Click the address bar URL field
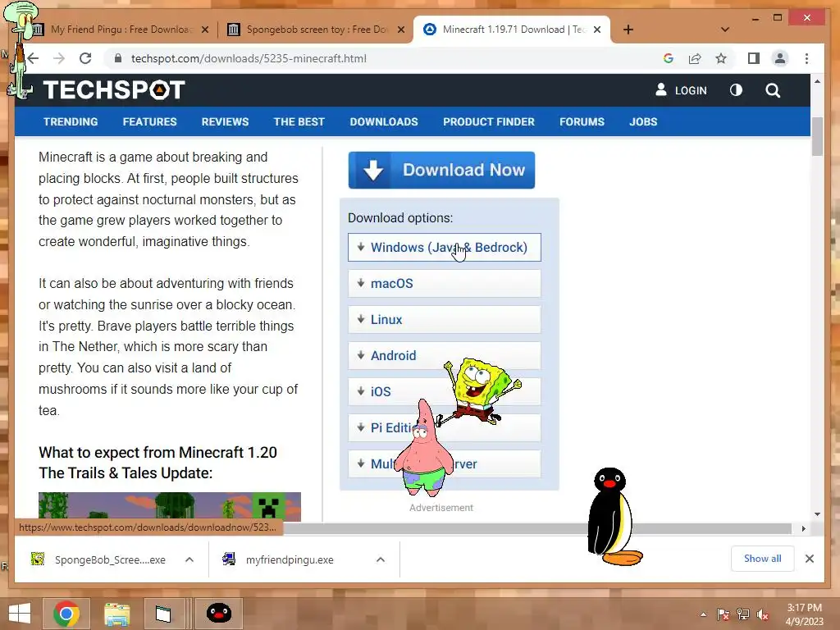The image size is (840, 630). 375,58
